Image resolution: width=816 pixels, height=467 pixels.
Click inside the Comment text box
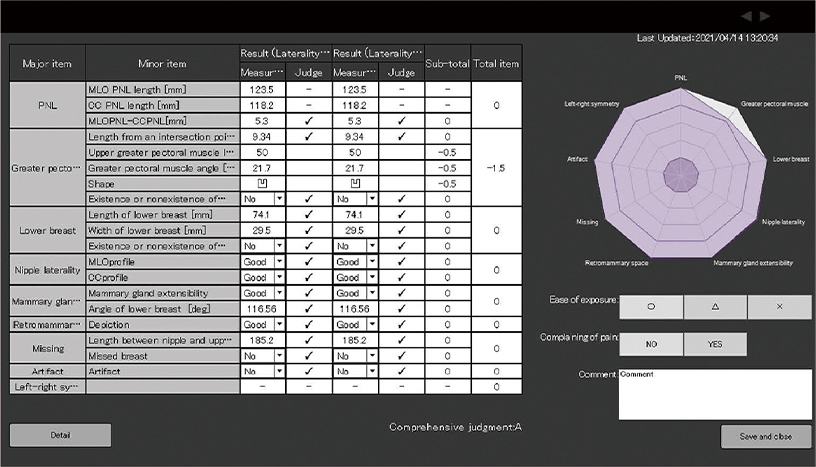click(715, 394)
